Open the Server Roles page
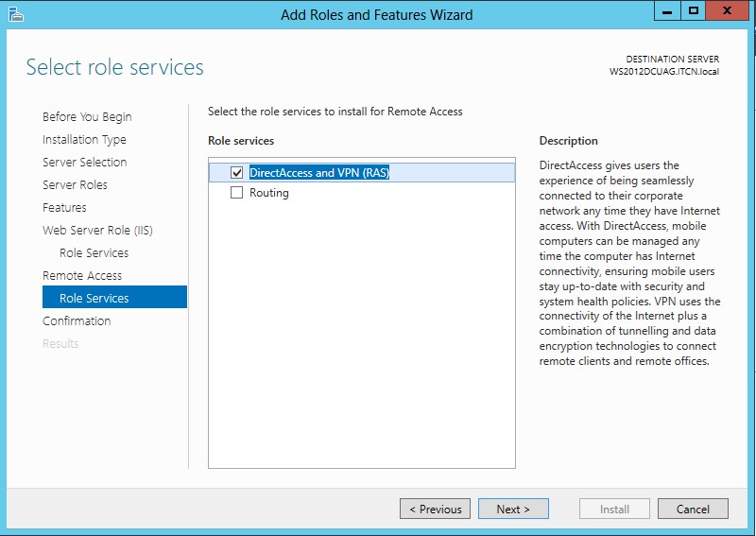756x536 pixels. (75, 185)
